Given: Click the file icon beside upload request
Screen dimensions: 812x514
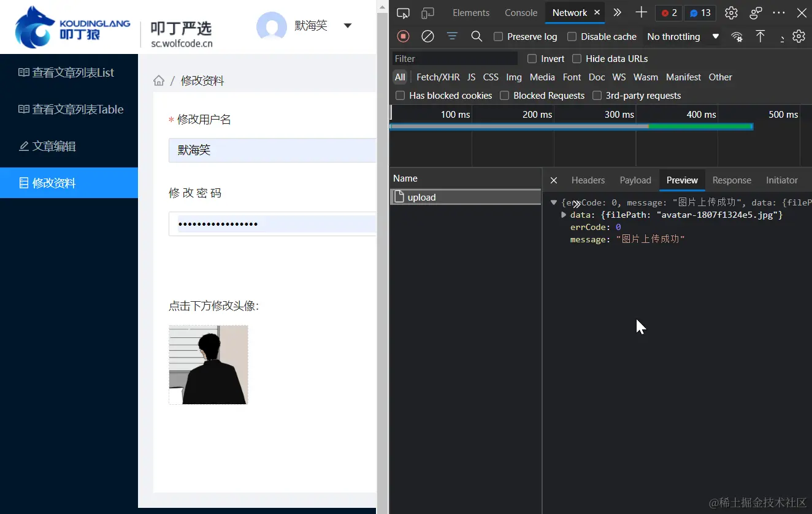Looking at the screenshot, I should [399, 197].
